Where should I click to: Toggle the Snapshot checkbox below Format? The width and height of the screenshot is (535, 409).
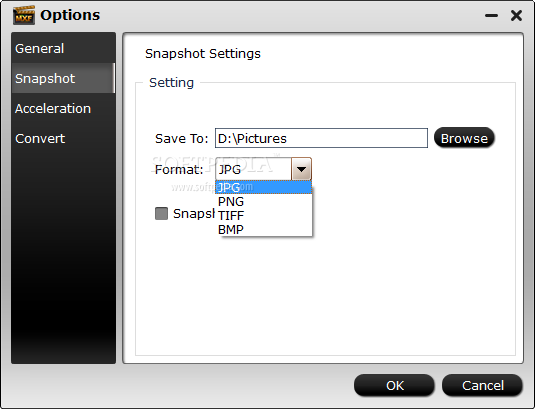[161, 214]
